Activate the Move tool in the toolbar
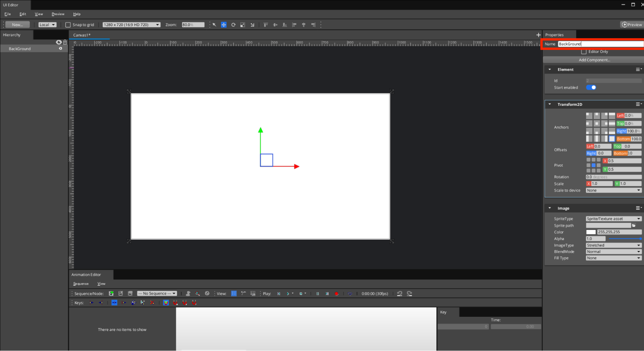Image resolution: width=644 pixels, height=351 pixels. click(224, 25)
